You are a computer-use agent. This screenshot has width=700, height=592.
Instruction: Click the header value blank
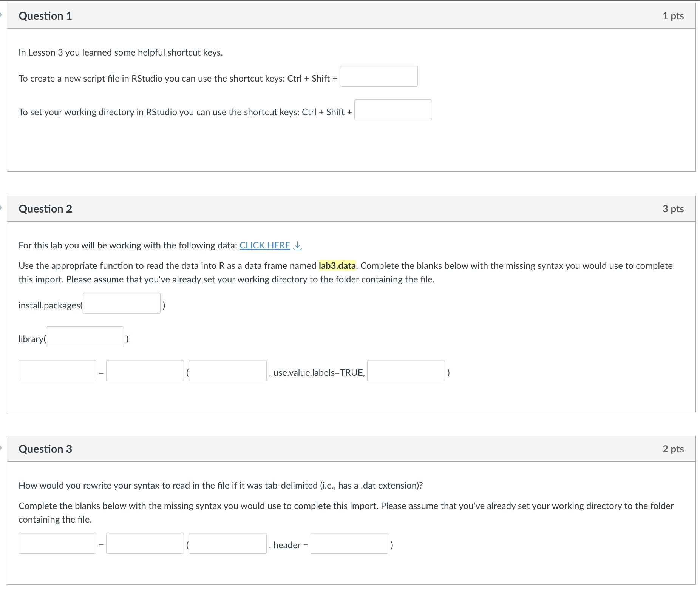pyautogui.click(x=349, y=543)
